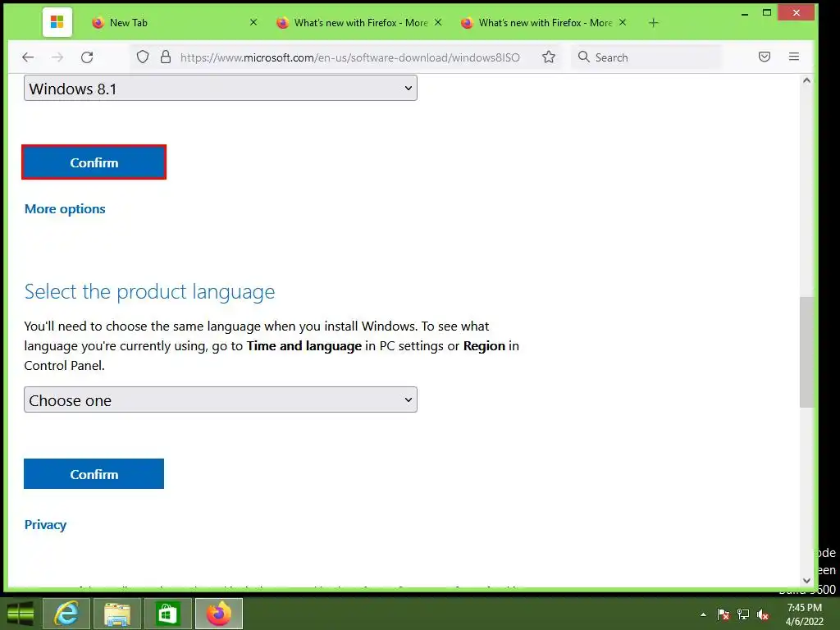Viewport: 840px width, 630px height.
Task: Switch to first What's new with Firefox tab
Action: 359,22
